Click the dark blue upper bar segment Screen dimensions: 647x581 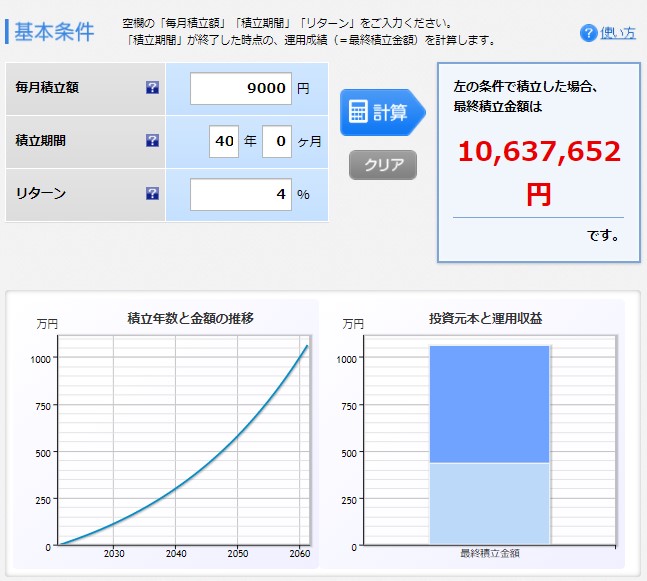tap(489, 404)
